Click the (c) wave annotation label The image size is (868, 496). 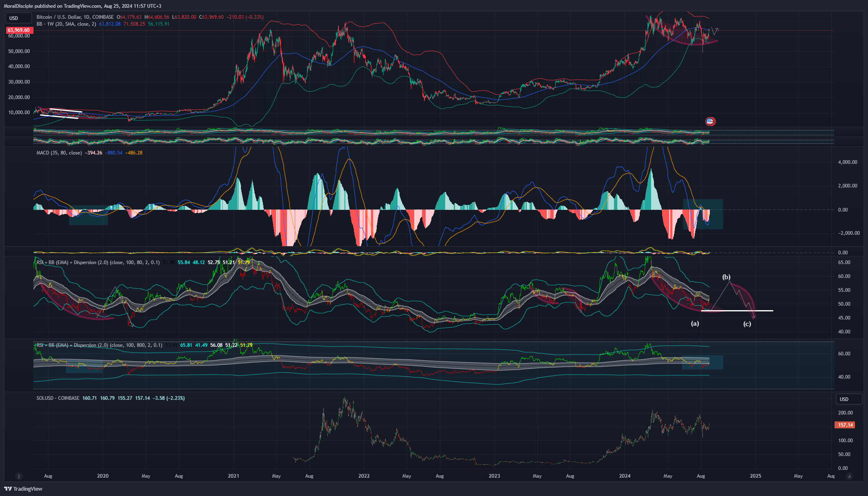click(x=747, y=324)
